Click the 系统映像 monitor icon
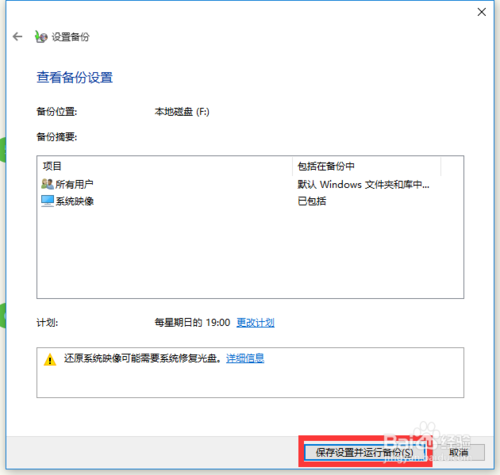 pos(47,201)
